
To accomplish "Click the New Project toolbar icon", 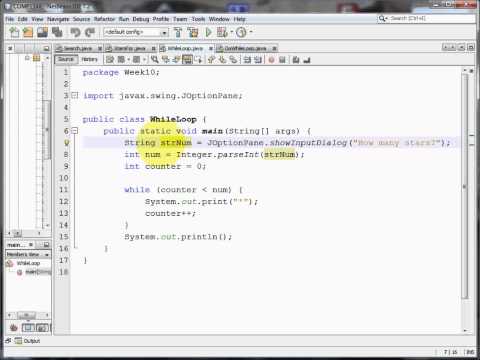I will (28, 32).
